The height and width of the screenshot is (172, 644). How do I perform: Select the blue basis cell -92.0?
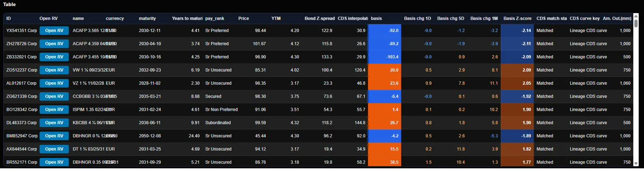(x=384, y=31)
